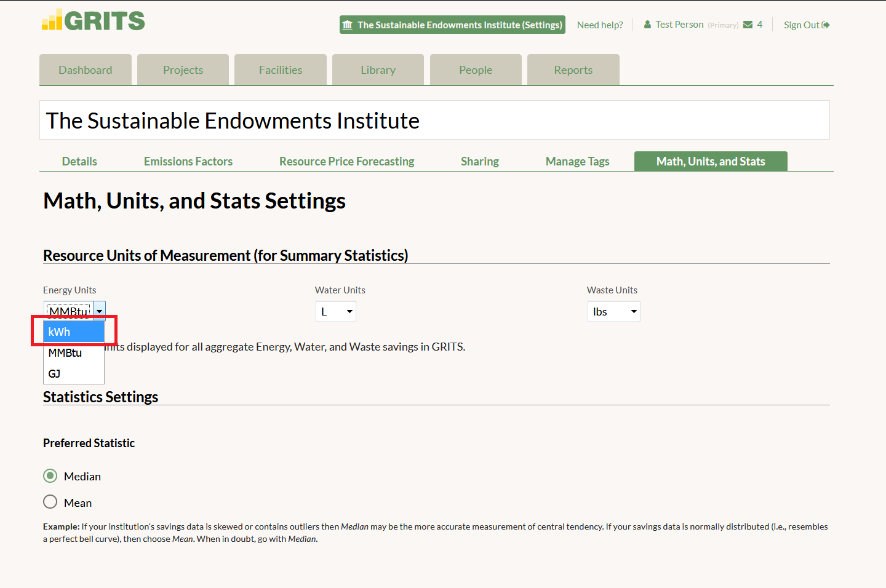
Task: Open Resource Price Forecasting tab
Action: 347,161
